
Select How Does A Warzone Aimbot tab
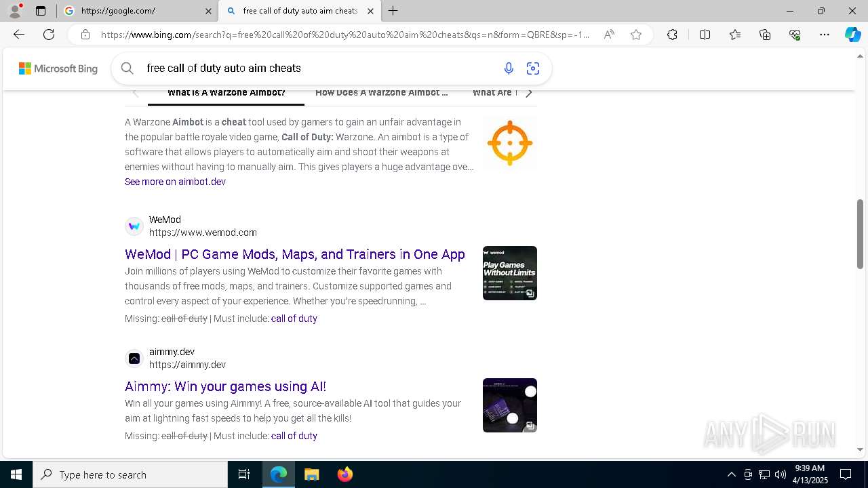point(382,93)
